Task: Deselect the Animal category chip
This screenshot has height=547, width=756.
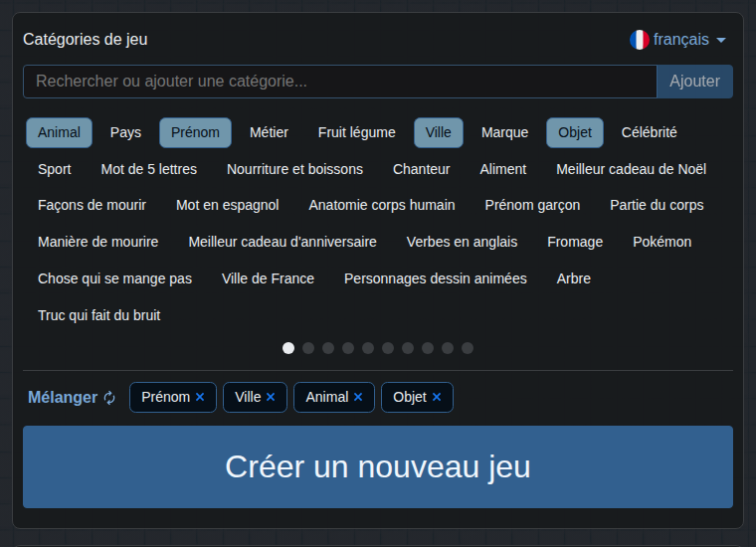Action: click(59, 132)
